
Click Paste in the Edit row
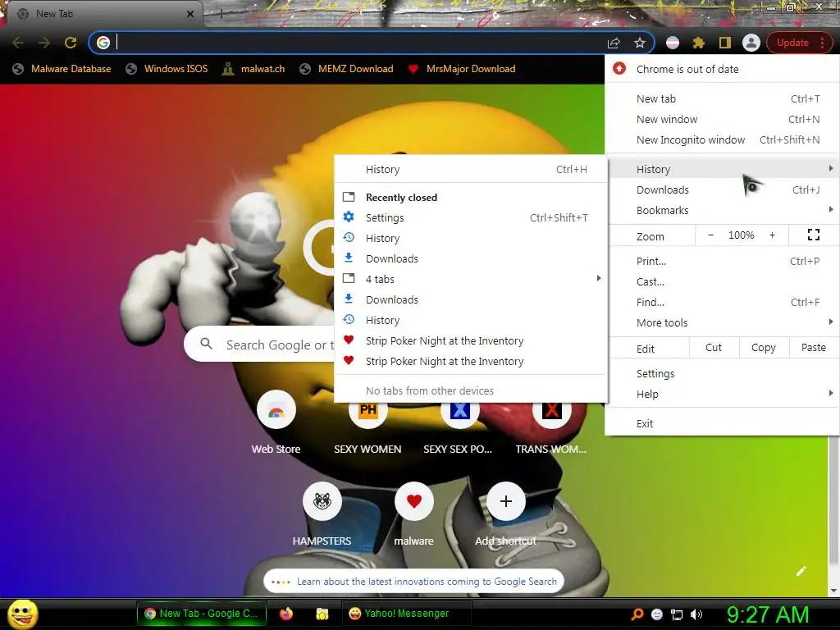pyautogui.click(x=813, y=348)
